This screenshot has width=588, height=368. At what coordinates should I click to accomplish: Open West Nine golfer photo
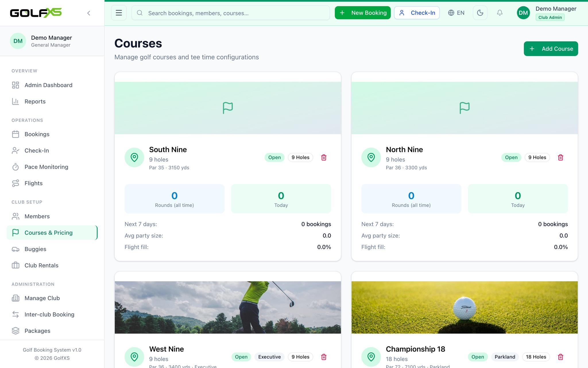(228, 307)
